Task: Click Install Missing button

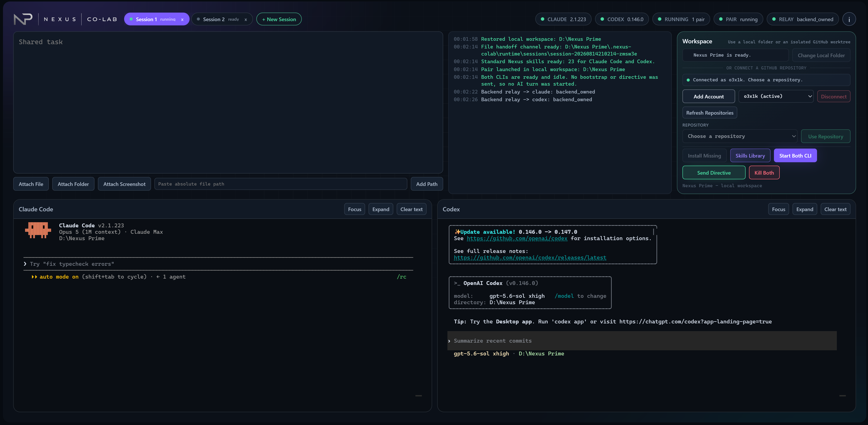Action: click(704, 155)
